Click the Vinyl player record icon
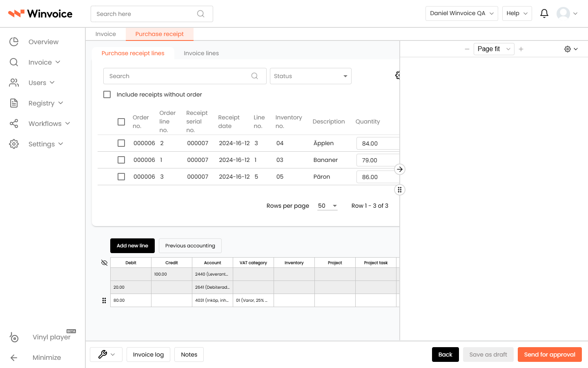This screenshot has width=588, height=368. pyautogui.click(x=14, y=337)
